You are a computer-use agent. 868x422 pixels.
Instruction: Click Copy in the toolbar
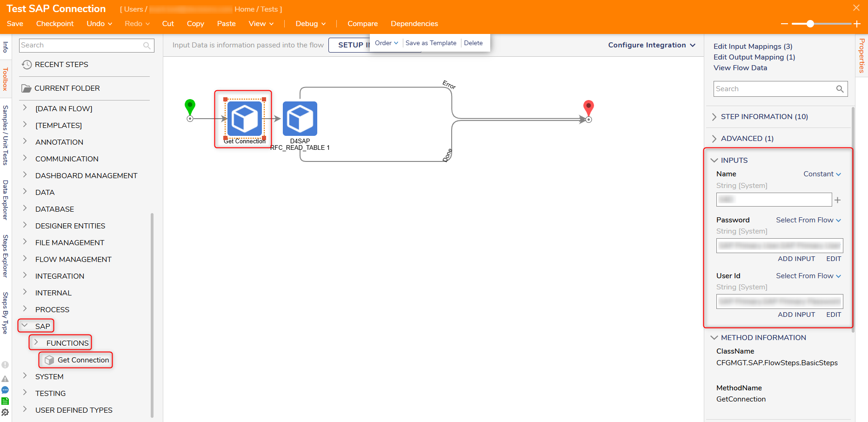click(195, 24)
